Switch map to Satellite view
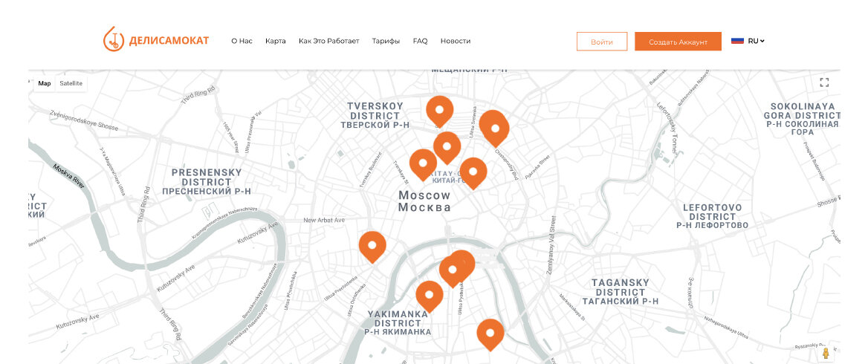 (x=71, y=83)
